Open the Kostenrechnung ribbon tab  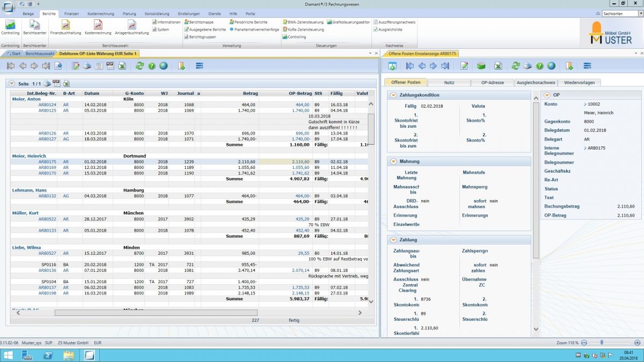101,13
